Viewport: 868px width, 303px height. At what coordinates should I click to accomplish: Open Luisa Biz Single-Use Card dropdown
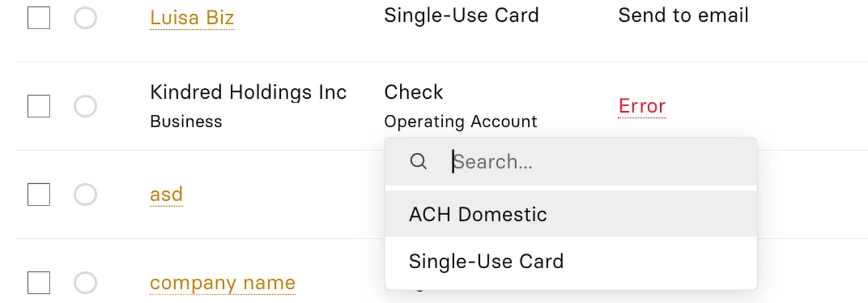pos(461,15)
